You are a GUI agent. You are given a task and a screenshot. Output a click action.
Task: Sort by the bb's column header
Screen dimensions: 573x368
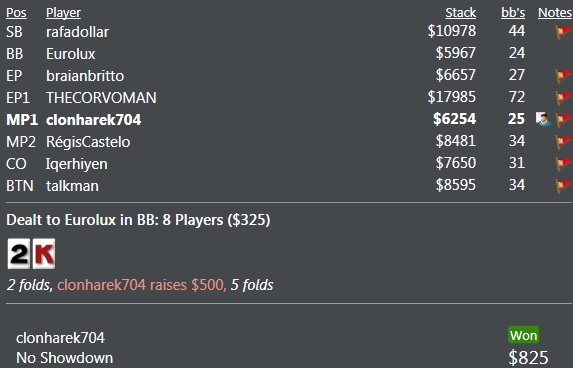[x=513, y=13]
